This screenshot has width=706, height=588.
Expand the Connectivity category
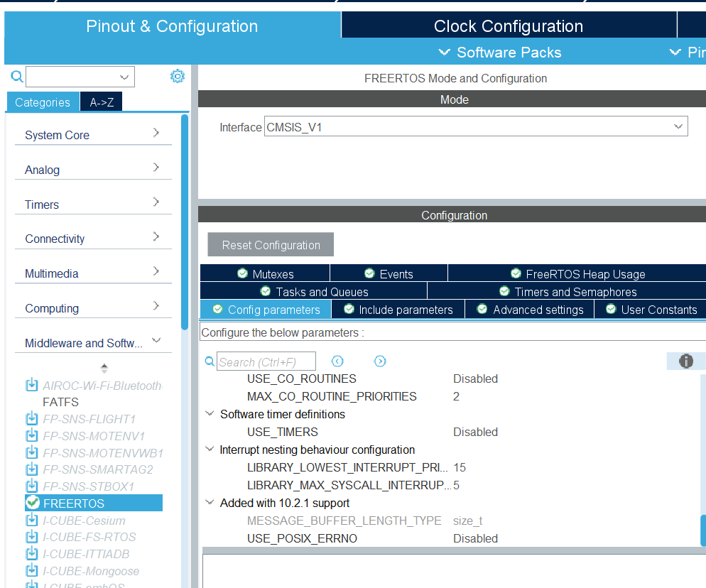click(x=156, y=236)
